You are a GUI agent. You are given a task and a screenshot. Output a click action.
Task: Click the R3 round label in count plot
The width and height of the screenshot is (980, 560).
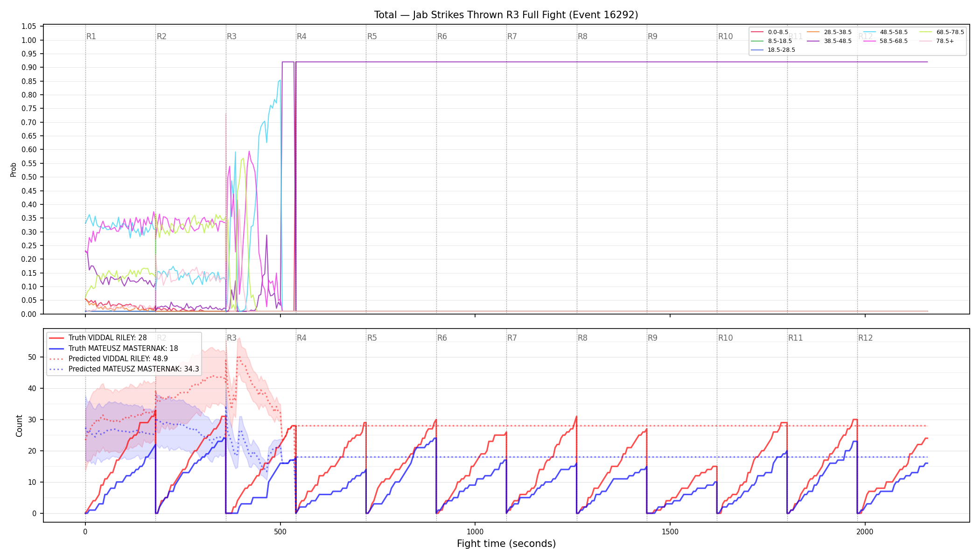tap(231, 338)
